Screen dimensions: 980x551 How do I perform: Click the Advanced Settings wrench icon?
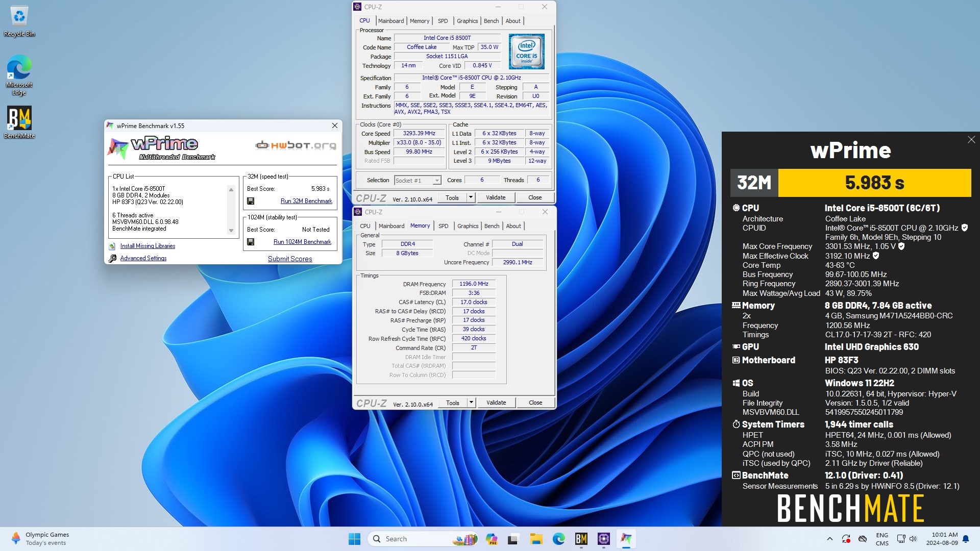point(112,258)
